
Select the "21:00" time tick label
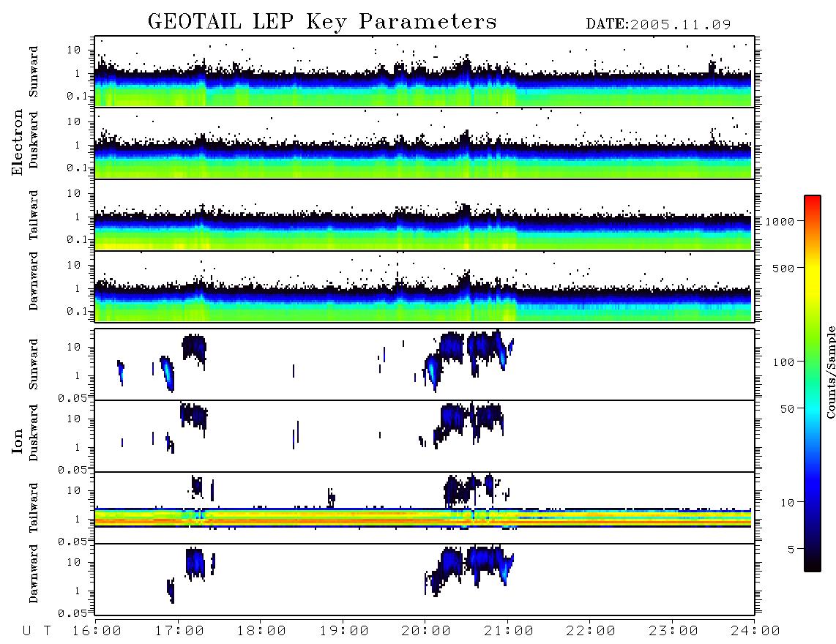tap(509, 632)
